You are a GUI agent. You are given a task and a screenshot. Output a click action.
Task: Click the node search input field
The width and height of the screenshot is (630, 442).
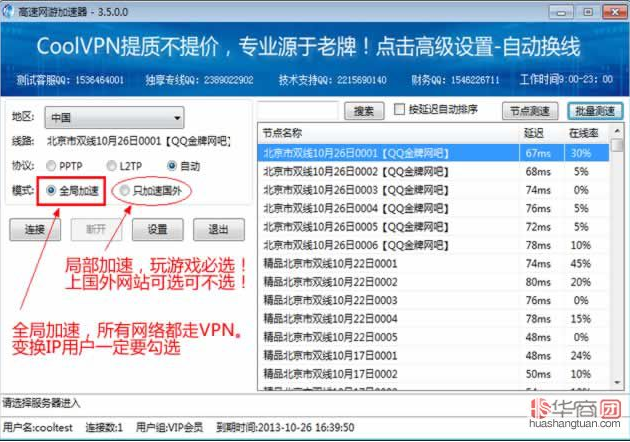tap(298, 110)
